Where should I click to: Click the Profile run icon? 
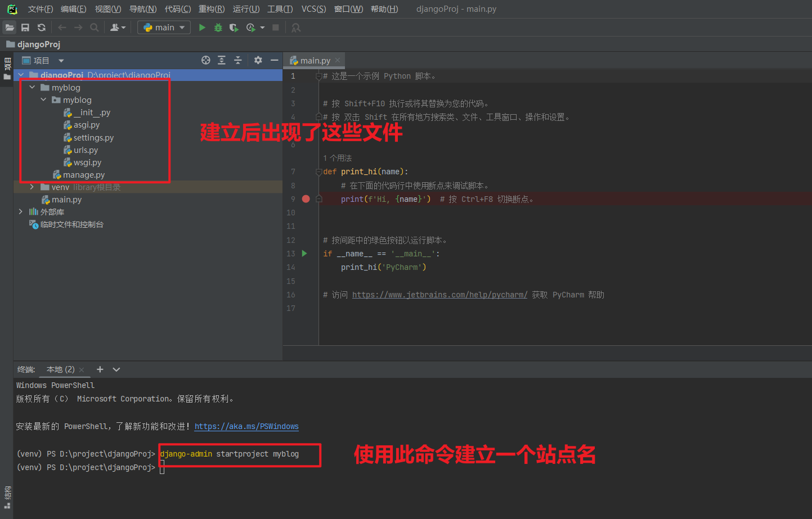pos(251,28)
